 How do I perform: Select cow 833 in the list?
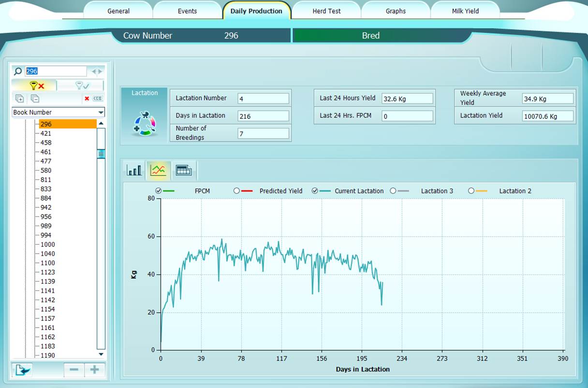(46, 189)
